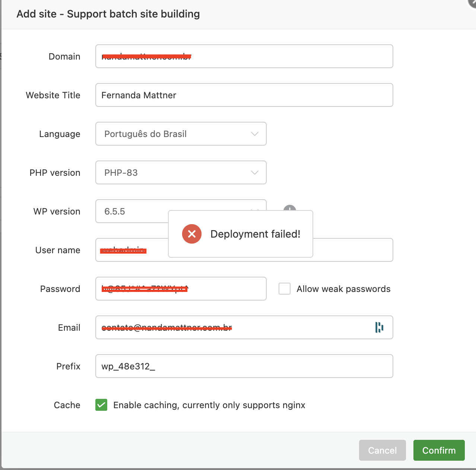Viewport: 476px width, 470px height.
Task: Click into the Website Title field
Action: point(244,95)
